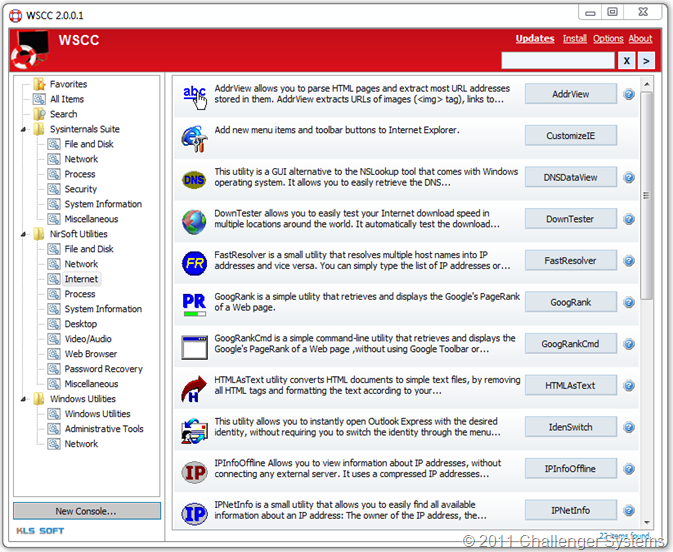Open help for GoogRank
The width and height of the screenshot is (673, 552).
[x=629, y=302]
